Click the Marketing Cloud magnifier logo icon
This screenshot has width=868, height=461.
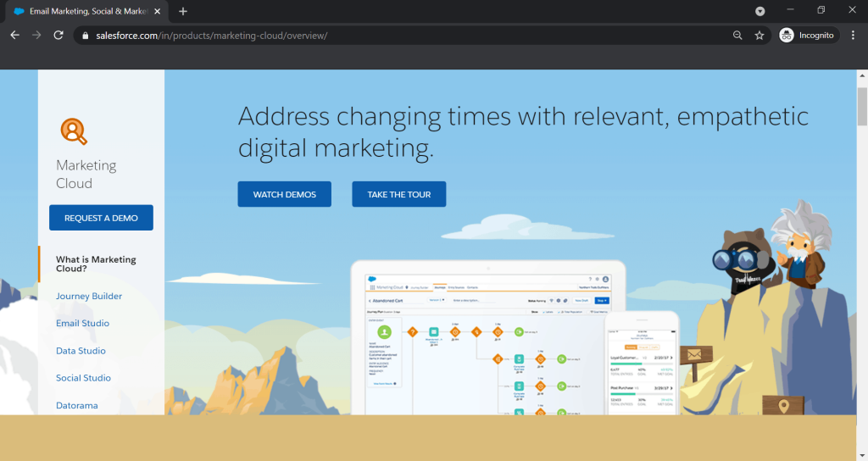tap(74, 131)
